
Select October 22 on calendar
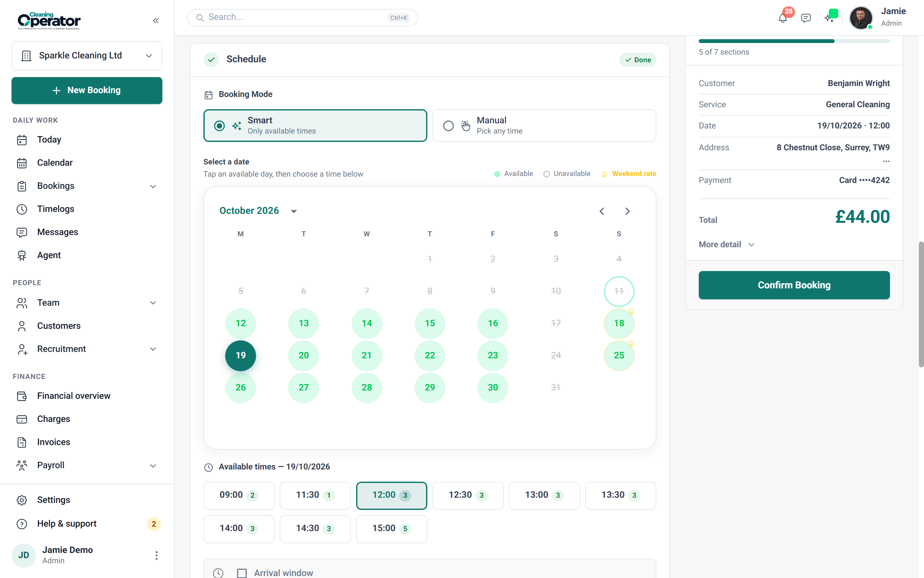(430, 355)
